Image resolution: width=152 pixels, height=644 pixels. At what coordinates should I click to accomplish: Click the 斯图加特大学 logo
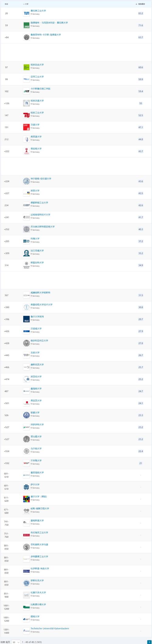[26, 265]
